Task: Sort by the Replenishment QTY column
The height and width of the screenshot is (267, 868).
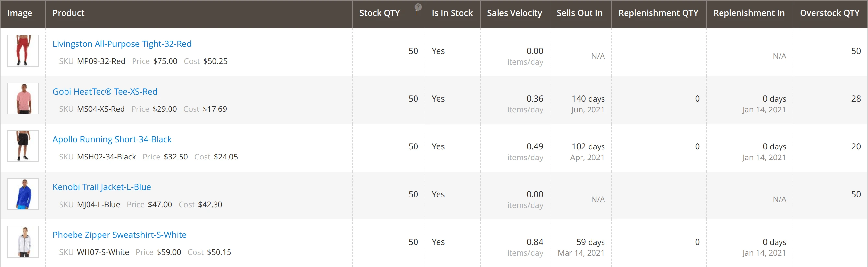Action: [659, 13]
